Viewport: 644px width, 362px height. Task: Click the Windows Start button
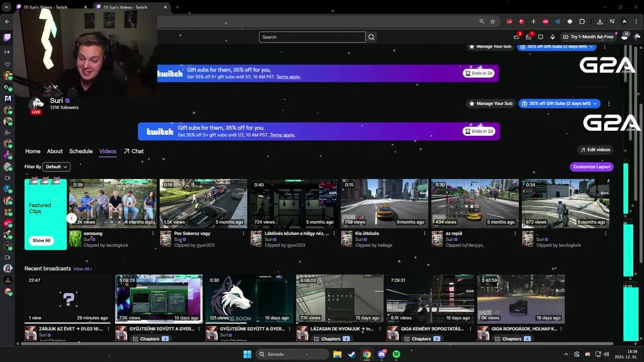click(247, 354)
